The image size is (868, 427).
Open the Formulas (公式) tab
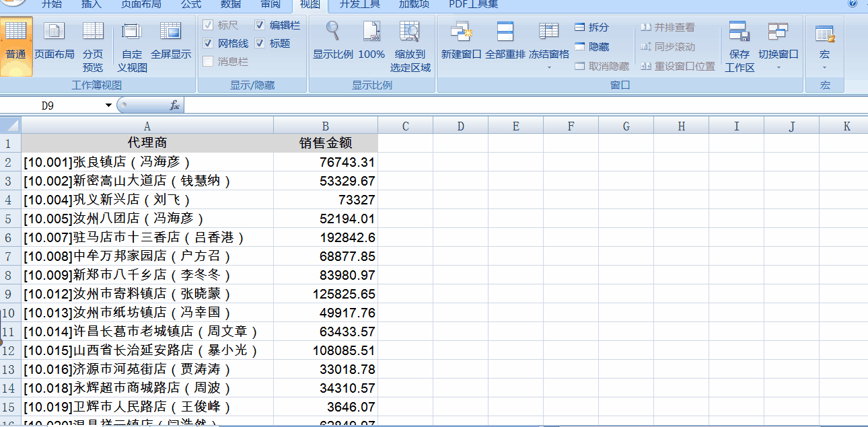pyautogui.click(x=191, y=5)
